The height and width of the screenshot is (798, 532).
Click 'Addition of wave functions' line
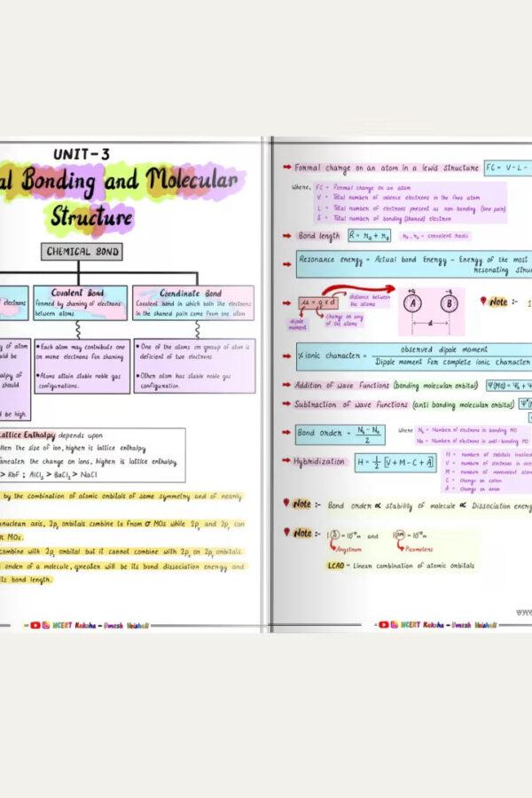386,386
